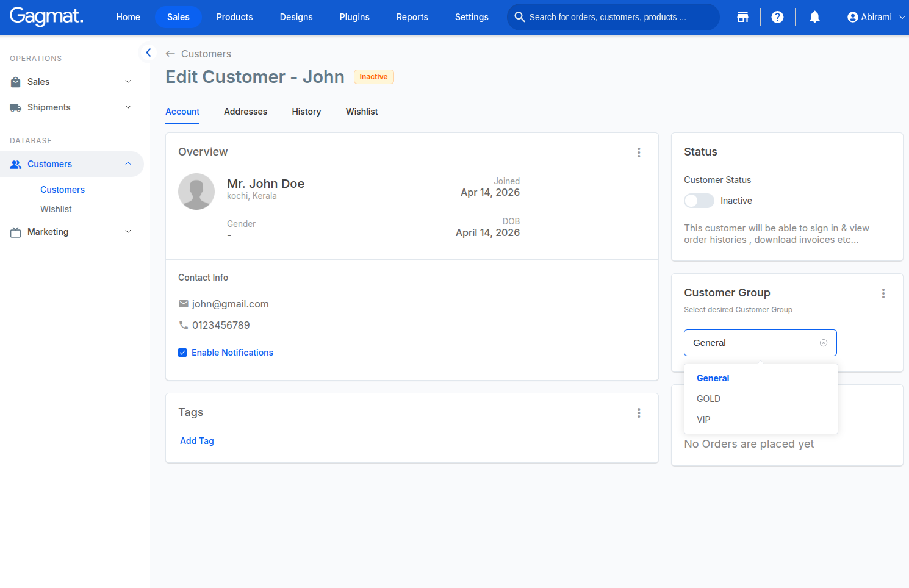Switch to the History tab
Viewport: 909px width, 588px height.
(x=306, y=112)
